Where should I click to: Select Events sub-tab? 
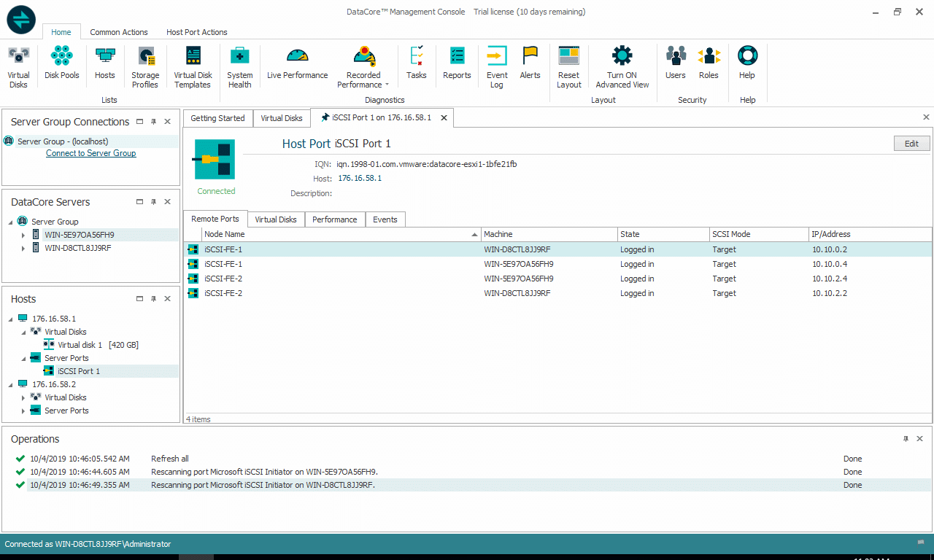coord(385,219)
